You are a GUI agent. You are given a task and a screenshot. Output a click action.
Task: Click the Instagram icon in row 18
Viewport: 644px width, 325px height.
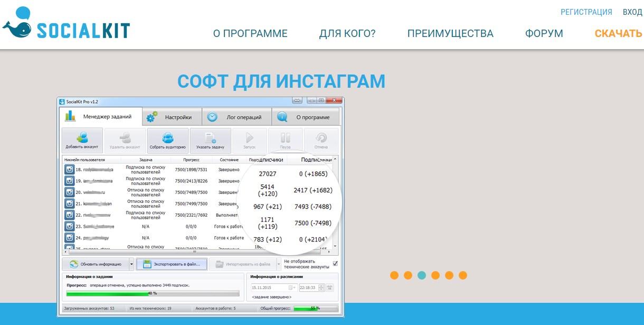(69, 169)
